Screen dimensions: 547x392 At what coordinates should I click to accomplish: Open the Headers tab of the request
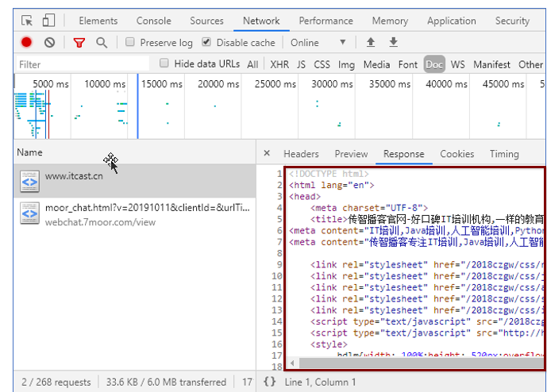tap(301, 154)
